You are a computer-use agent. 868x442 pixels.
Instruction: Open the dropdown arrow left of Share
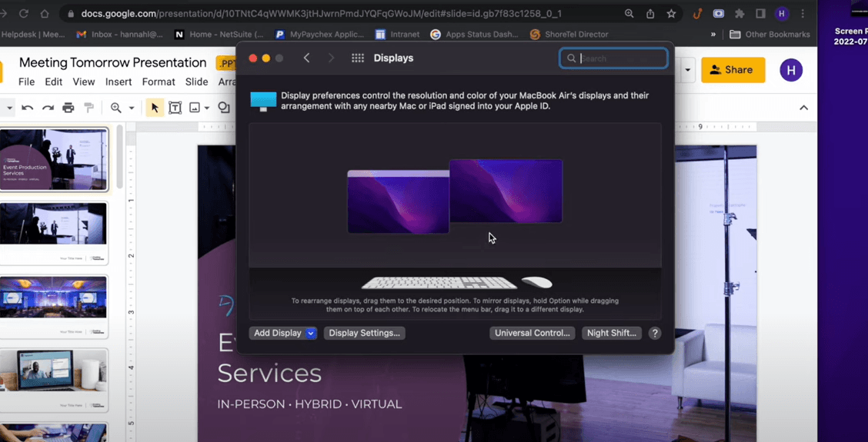click(x=688, y=70)
